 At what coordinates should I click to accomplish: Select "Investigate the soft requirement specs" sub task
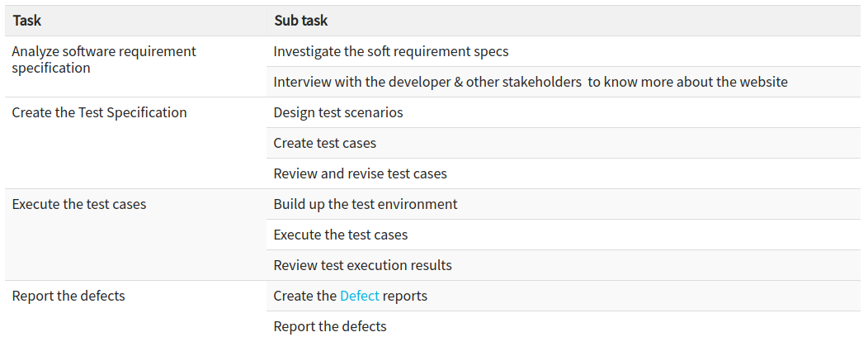pos(390,51)
